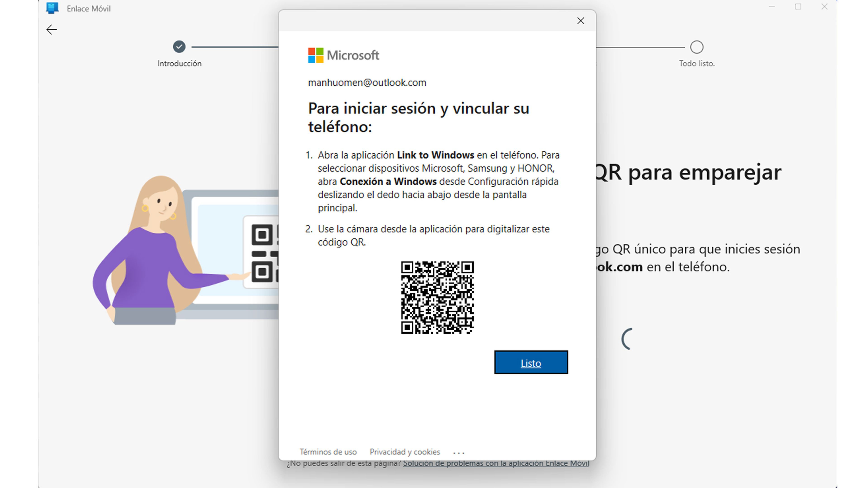Viewport: 868px width, 488px height.
Task: Click the 'Todo listo.' step label
Action: click(696, 63)
